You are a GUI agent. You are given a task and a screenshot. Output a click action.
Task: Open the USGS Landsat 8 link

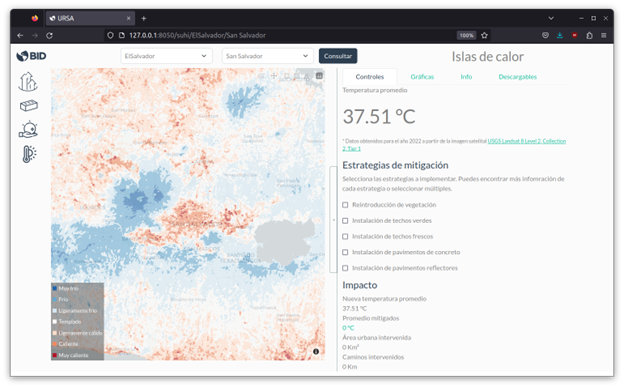tap(526, 141)
